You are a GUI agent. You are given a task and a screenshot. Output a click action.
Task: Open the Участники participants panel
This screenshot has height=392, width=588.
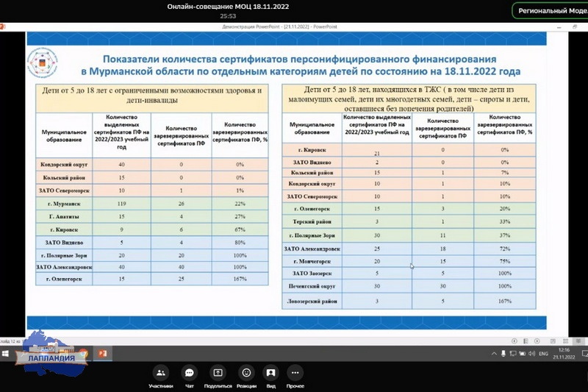tap(161, 377)
